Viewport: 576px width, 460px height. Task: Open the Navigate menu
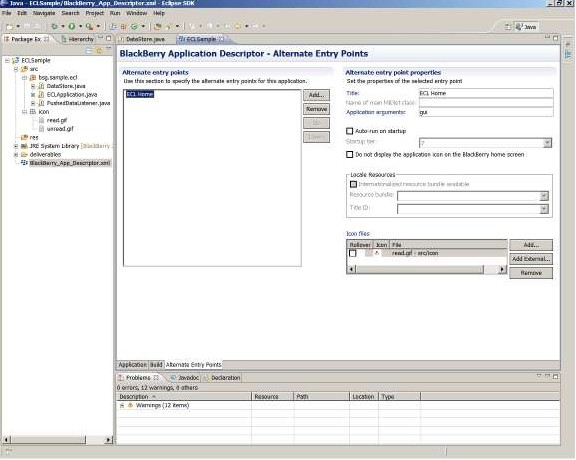click(44, 13)
